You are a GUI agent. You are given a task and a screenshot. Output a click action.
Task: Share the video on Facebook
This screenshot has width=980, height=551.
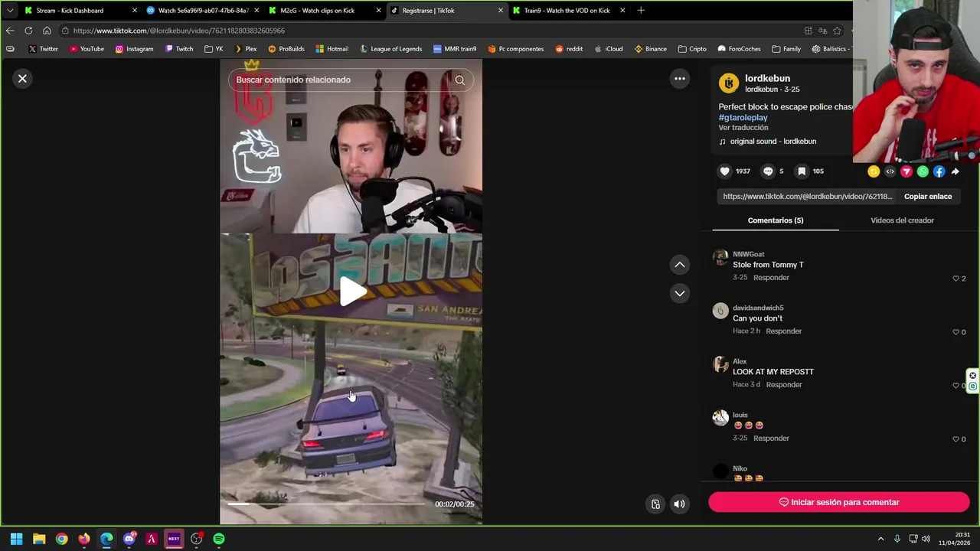point(939,171)
